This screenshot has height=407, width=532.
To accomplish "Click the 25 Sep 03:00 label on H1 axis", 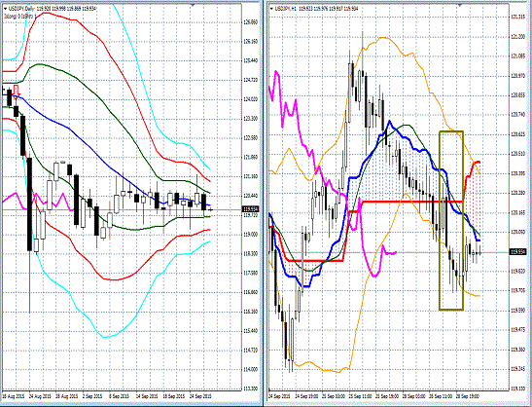I will pyautogui.click(x=334, y=396).
